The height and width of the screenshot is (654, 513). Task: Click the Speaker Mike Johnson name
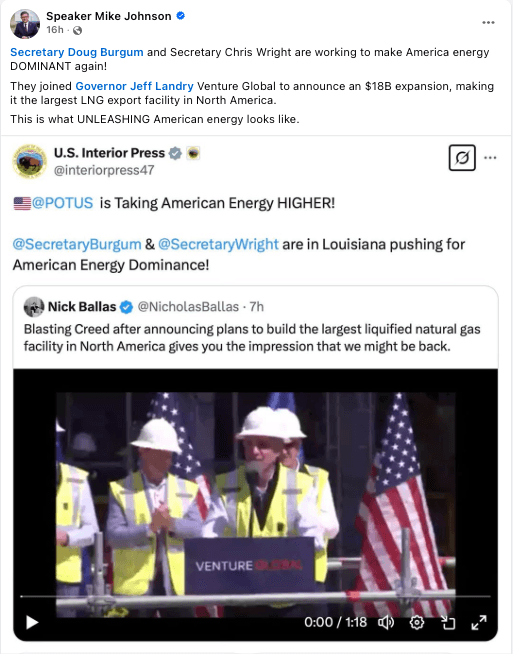(x=108, y=16)
